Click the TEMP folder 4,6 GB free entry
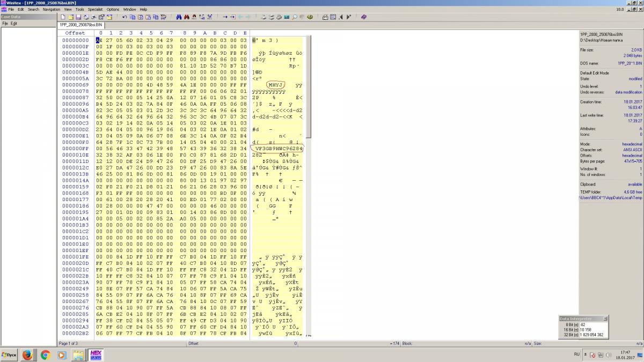Viewport: 644px width, 362px height. click(611, 191)
